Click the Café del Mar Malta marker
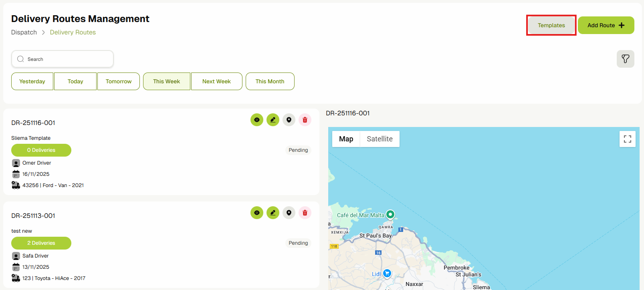The height and width of the screenshot is (290, 644). coord(390,214)
